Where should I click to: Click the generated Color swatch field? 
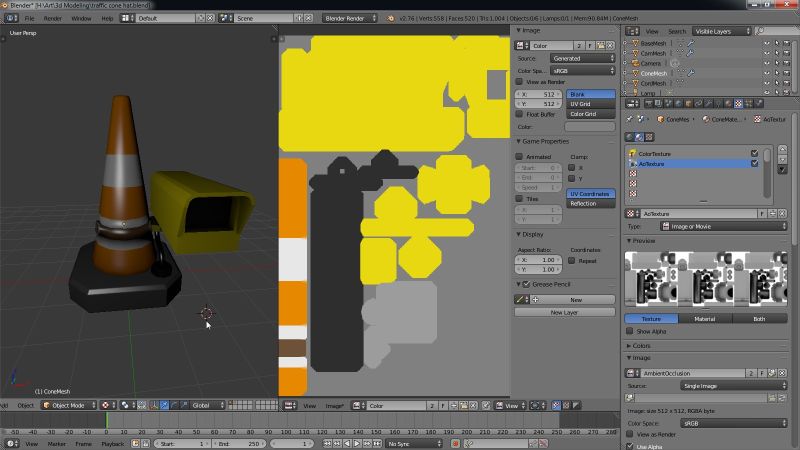pyautogui.click(x=589, y=127)
